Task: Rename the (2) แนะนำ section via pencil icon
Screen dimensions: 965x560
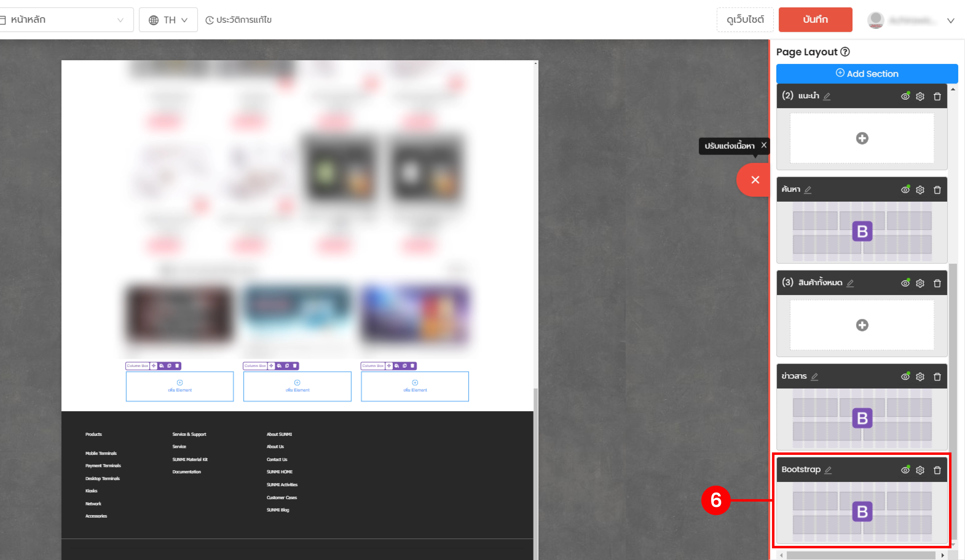Action: 827,96
